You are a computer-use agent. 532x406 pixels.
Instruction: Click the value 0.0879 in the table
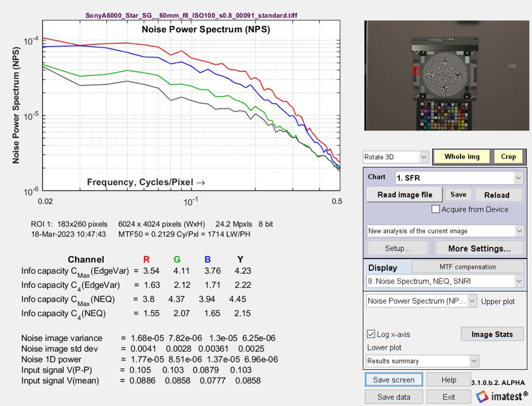206,370
